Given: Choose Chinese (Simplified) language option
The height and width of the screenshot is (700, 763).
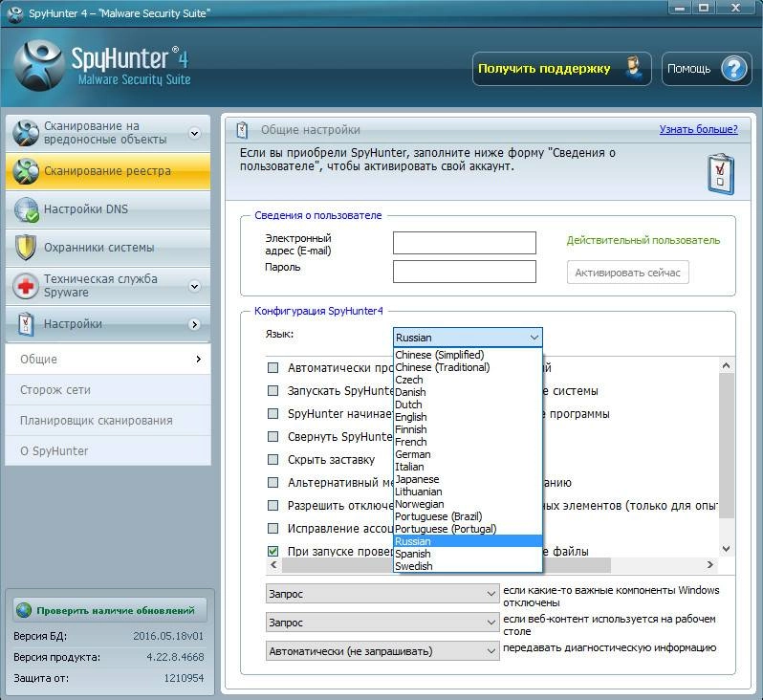Looking at the screenshot, I should coord(468,355).
